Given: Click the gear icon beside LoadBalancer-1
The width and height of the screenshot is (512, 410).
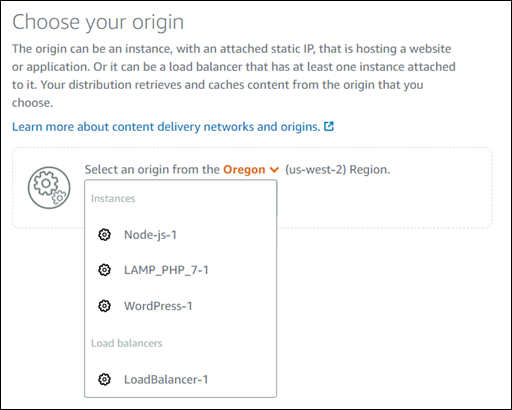Looking at the screenshot, I should point(104,379).
